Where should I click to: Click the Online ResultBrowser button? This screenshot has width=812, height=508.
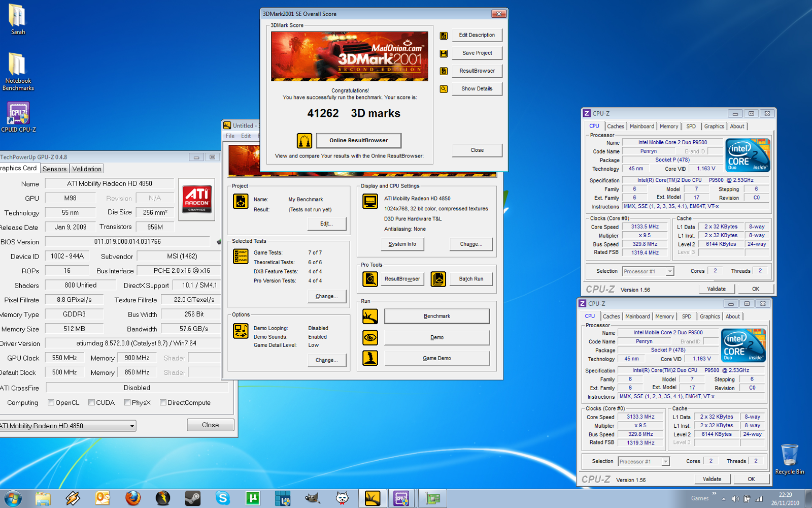(x=358, y=141)
